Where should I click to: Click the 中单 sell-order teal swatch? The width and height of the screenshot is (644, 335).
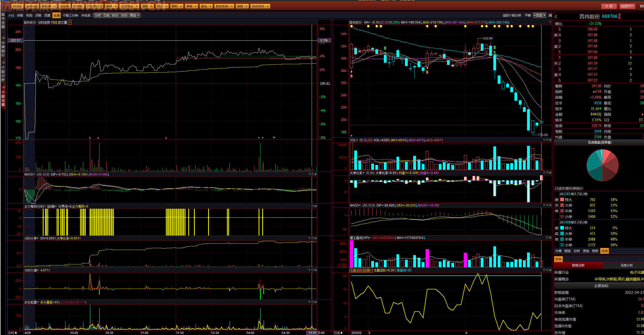click(x=562, y=239)
